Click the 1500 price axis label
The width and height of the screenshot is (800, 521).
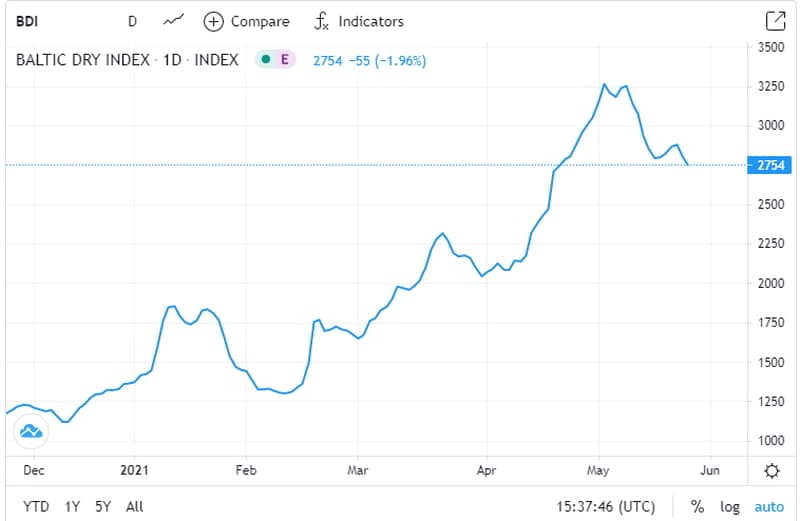click(771, 362)
